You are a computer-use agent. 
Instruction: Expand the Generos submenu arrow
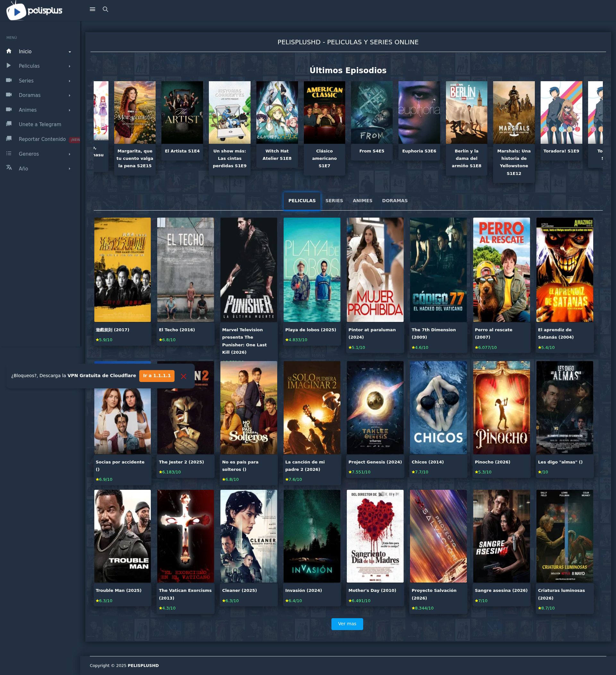pyautogui.click(x=70, y=154)
